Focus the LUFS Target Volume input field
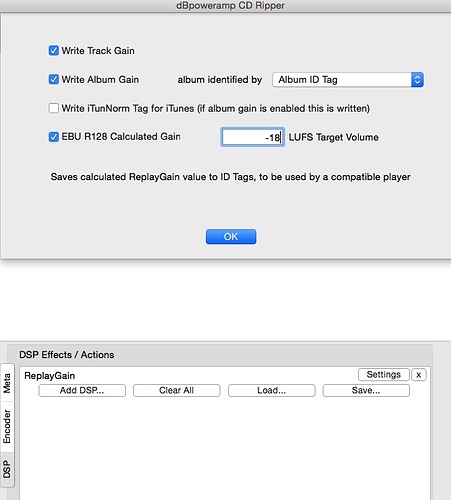This screenshot has height=500, width=451. pyautogui.click(x=252, y=137)
